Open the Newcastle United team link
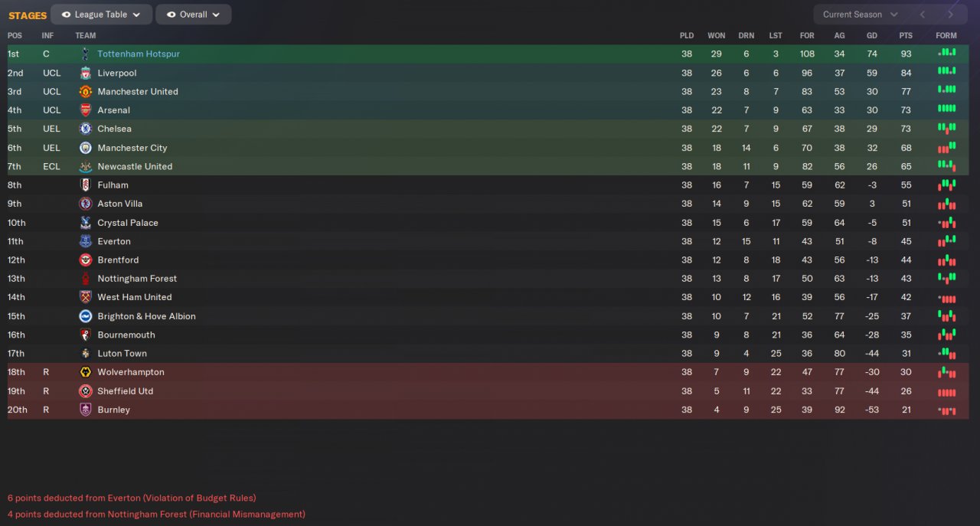 click(x=135, y=166)
